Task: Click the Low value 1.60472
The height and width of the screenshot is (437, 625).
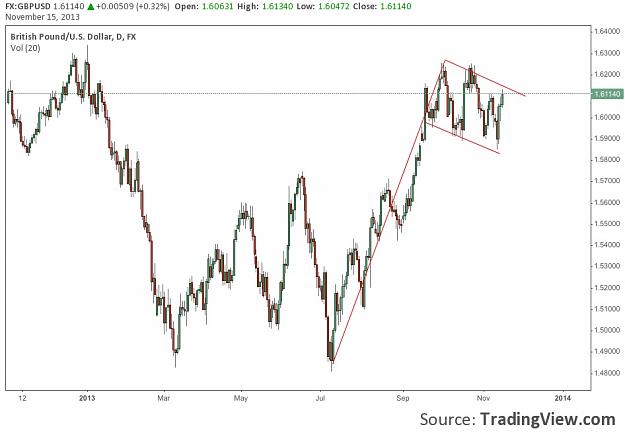Action: click(334, 6)
